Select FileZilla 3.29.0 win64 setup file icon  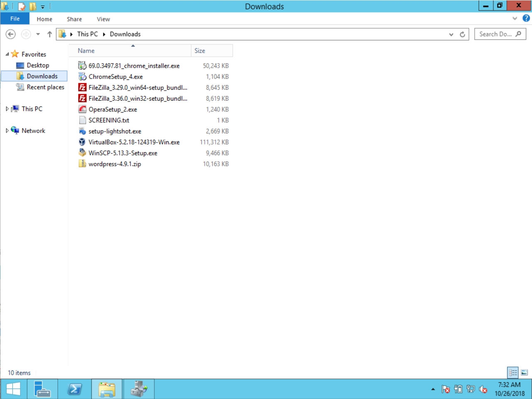[x=82, y=87]
